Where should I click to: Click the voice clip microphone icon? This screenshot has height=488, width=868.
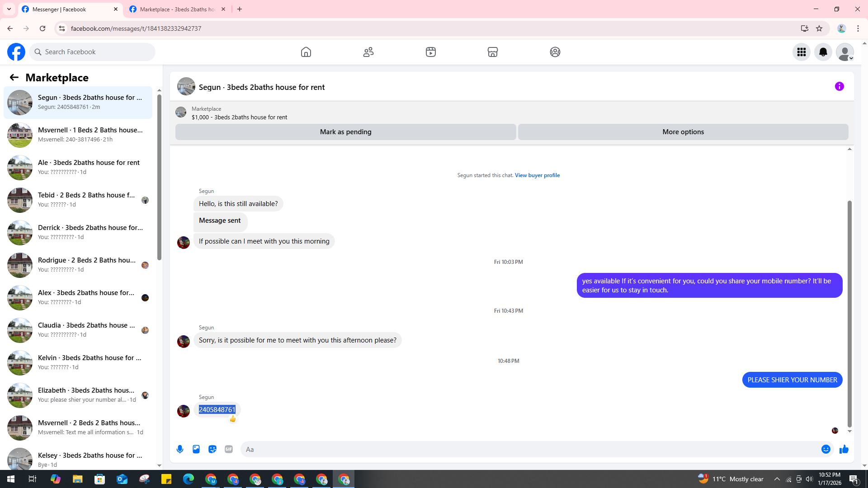point(180,449)
